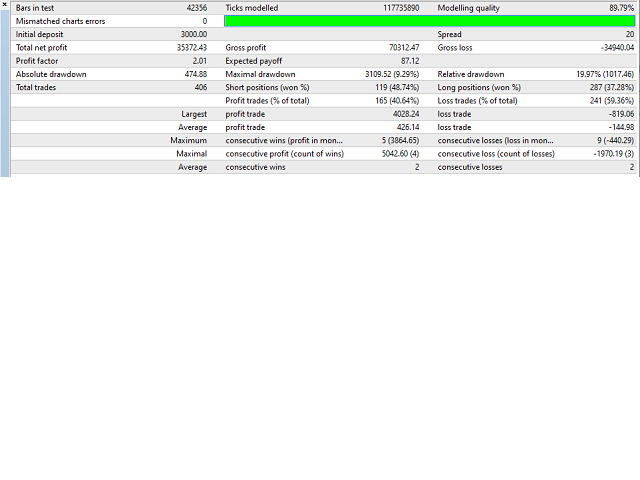This screenshot has width=640, height=480.
Task: Click the Absolute drawdown value 474.88
Action: tap(190, 74)
